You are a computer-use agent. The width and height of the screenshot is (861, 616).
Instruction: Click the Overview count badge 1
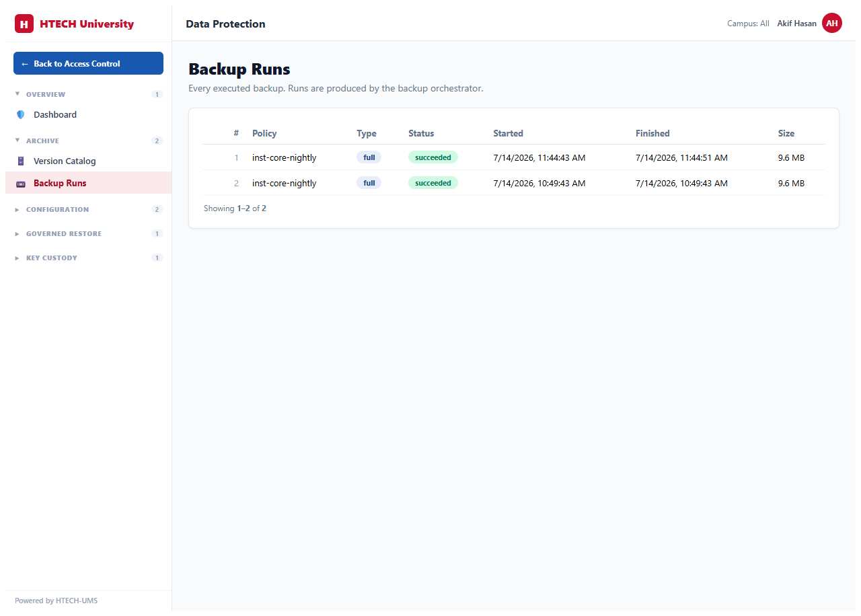157,94
